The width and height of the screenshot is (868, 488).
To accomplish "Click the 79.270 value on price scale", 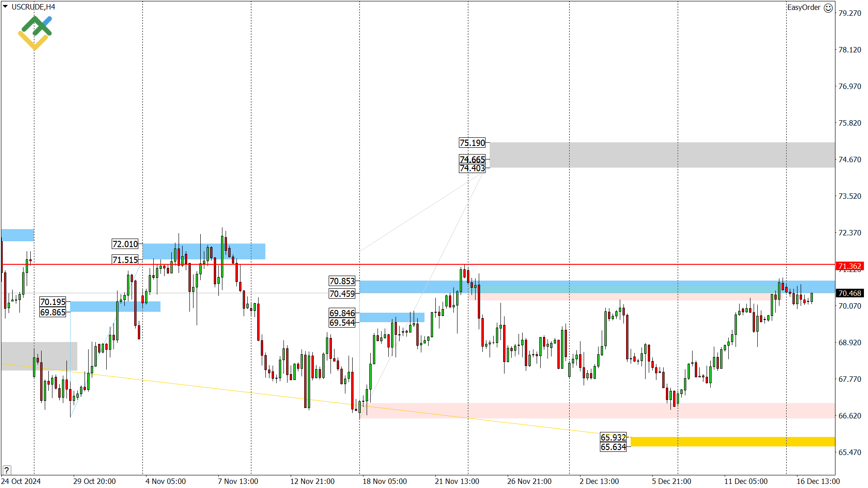I will 849,13.
